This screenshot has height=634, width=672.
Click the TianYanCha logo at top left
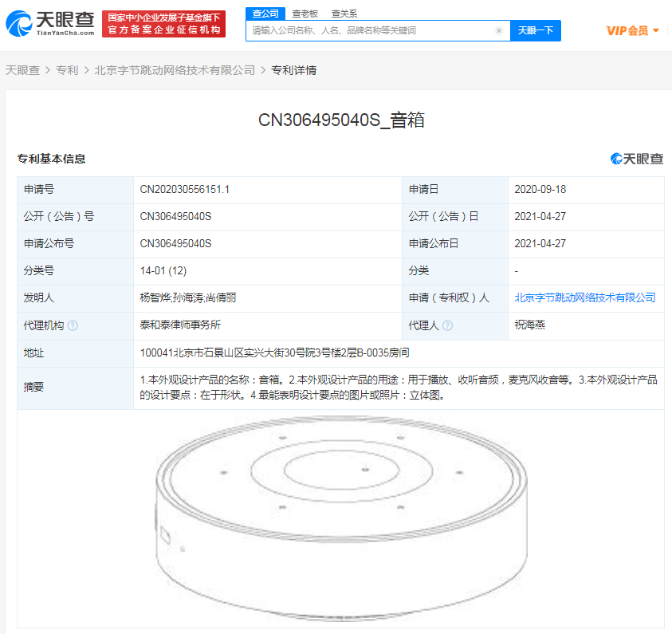[x=49, y=24]
